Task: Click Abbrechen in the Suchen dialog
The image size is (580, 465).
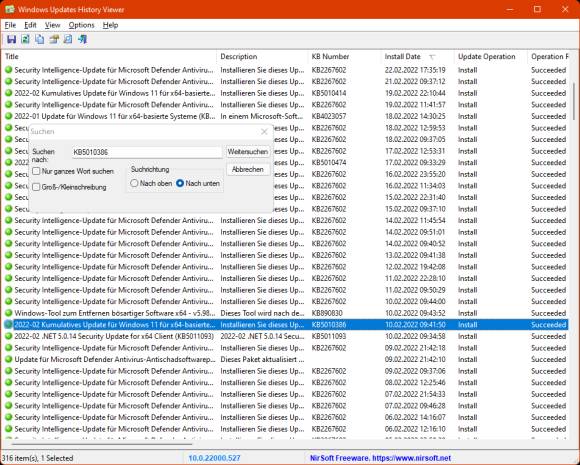Action: [x=247, y=169]
